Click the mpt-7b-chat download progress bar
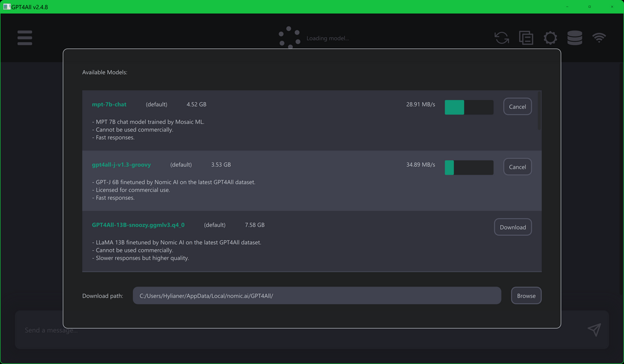The width and height of the screenshot is (624, 364). click(469, 107)
